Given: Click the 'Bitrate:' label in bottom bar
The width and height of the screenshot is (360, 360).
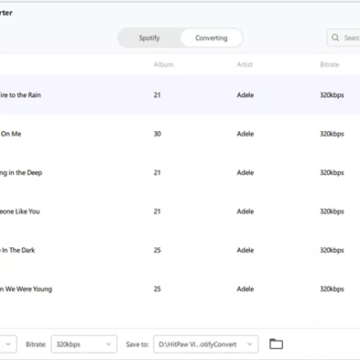Looking at the screenshot, I should coord(36,344).
